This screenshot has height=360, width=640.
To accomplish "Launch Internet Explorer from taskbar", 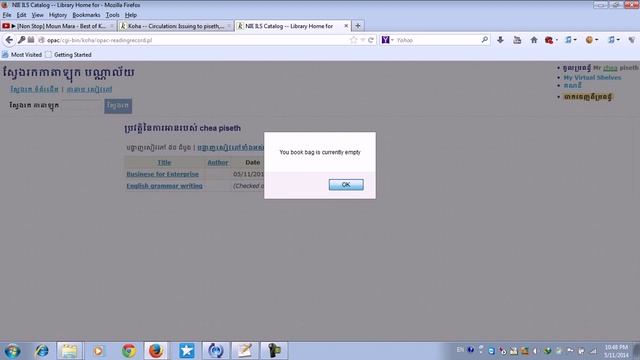I will pos(41,351).
